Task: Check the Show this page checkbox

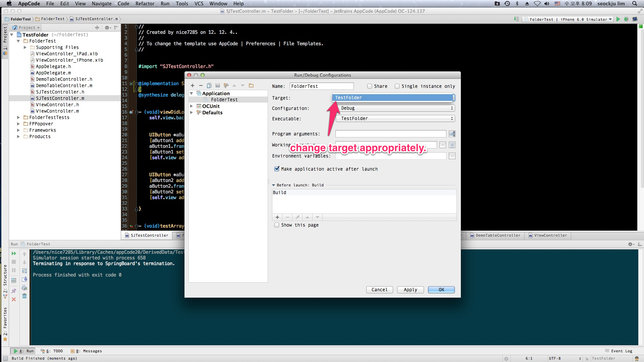Action: [277, 225]
